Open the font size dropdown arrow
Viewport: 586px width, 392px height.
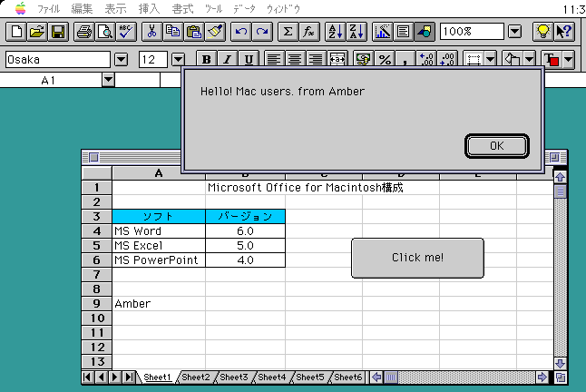pyautogui.click(x=179, y=59)
